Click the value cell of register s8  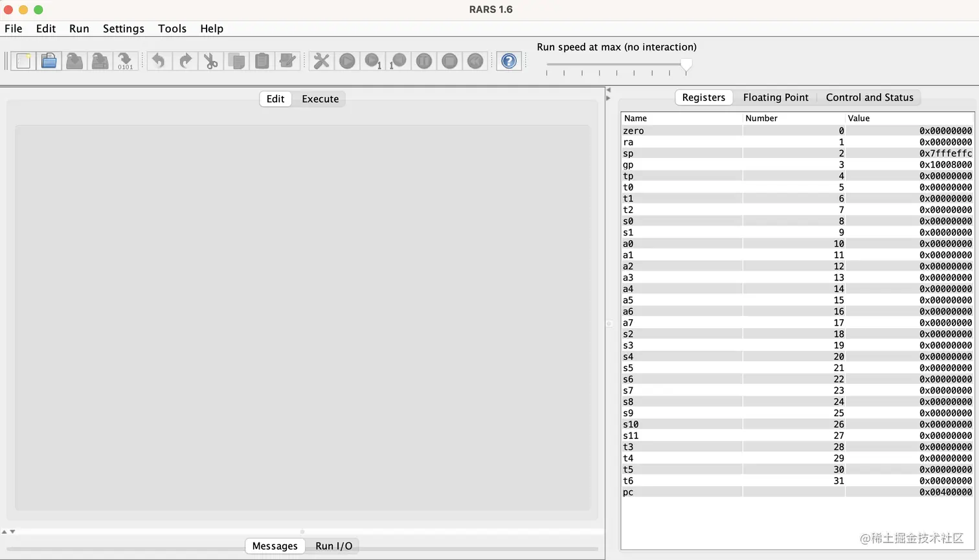[x=909, y=402]
